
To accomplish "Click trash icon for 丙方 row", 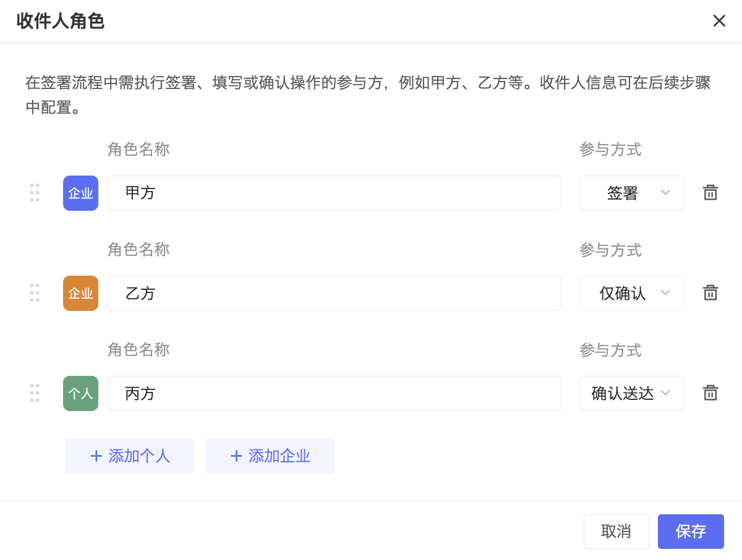I will pyautogui.click(x=710, y=393).
